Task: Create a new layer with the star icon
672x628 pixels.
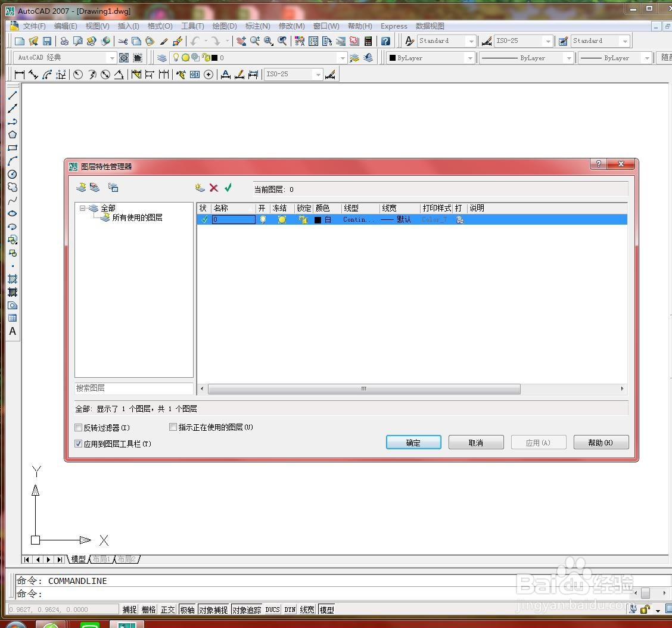Action: (200, 187)
